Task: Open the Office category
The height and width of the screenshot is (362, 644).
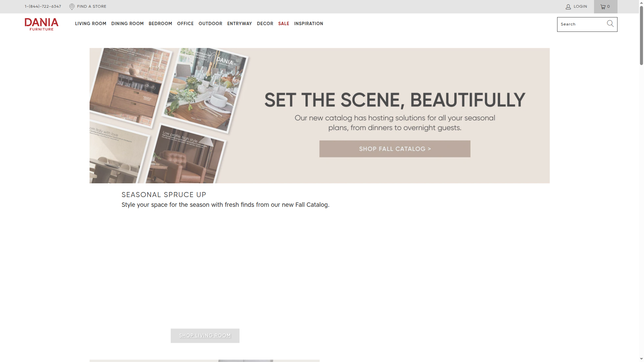Action: click(x=185, y=24)
